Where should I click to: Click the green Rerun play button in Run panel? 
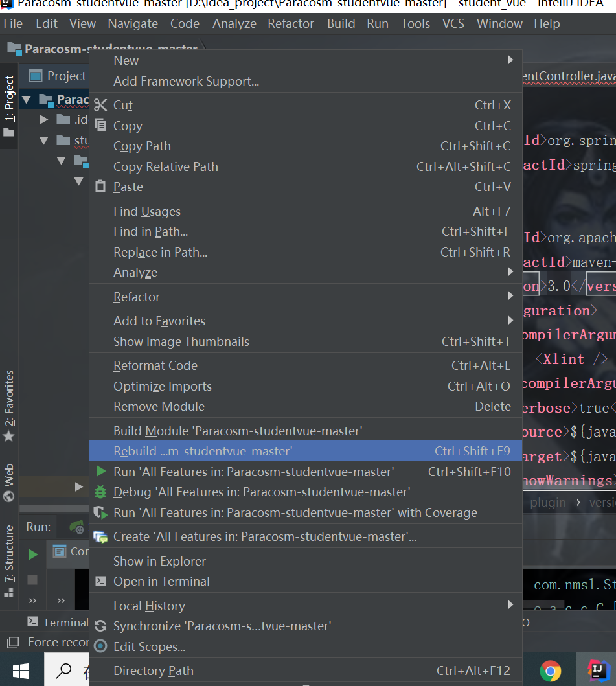33,555
